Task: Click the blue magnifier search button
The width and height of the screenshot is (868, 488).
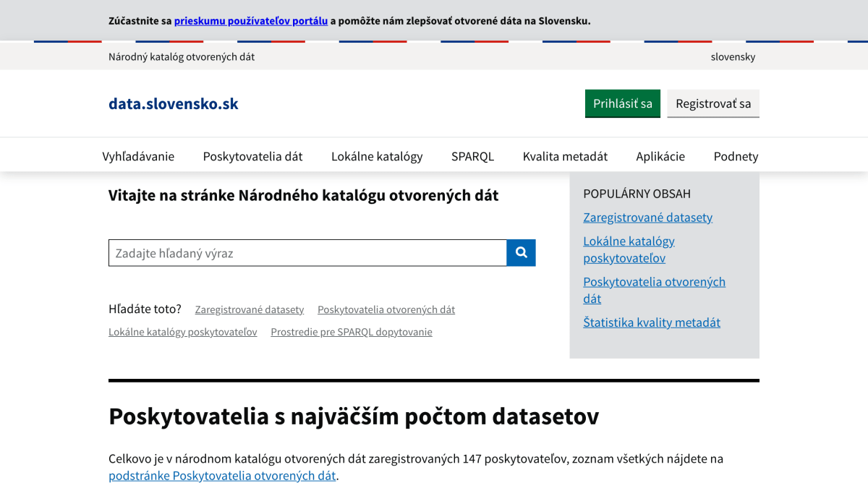Action: (x=521, y=253)
